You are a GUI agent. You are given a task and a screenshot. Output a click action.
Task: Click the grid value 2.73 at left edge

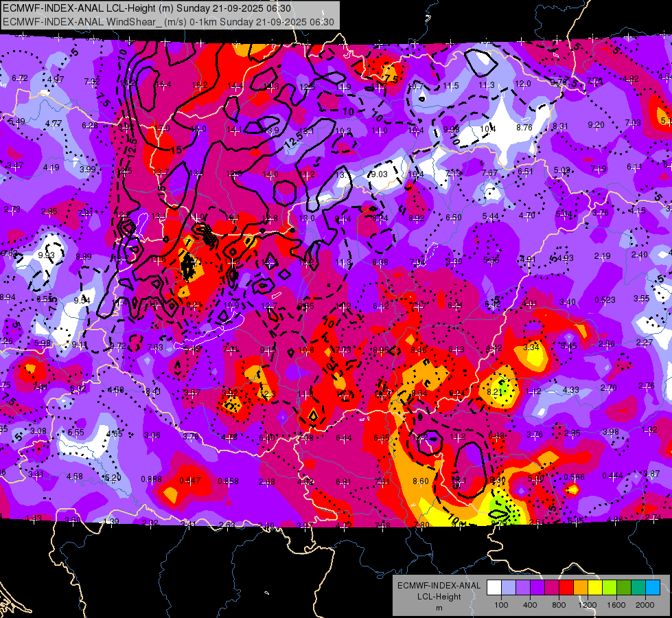pos(12,209)
